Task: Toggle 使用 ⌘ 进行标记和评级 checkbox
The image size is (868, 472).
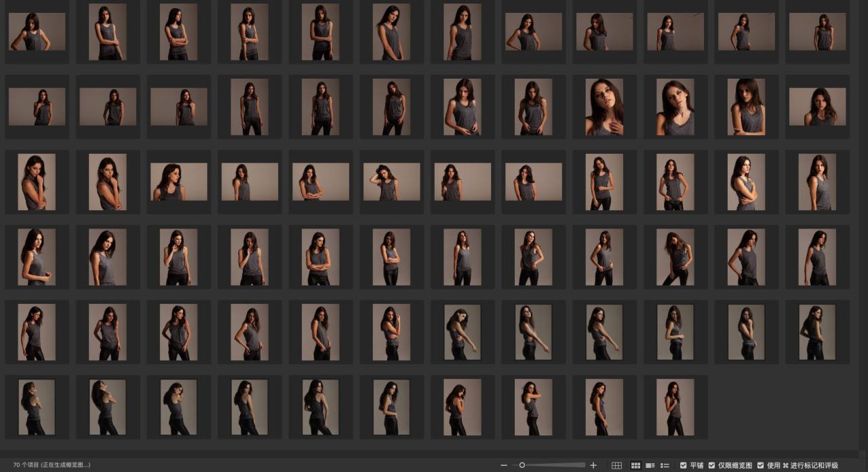Action: pyautogui.click(x=761, y=465)
